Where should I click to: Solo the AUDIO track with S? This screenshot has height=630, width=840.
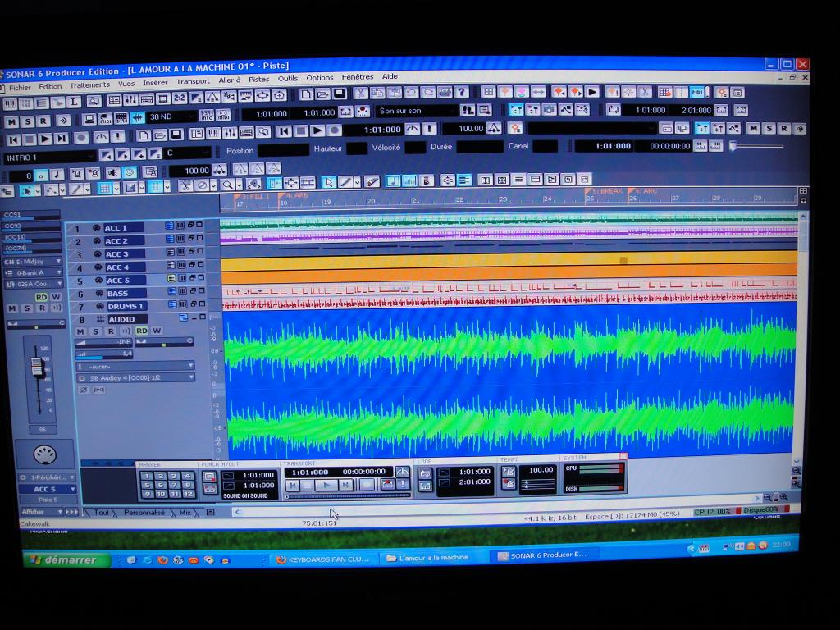click(x=95, y=331)
